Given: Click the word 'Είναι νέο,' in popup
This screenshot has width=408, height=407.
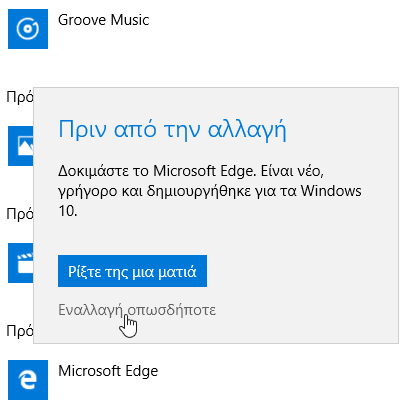Looking at the screenshot, I should pos(292,171).
